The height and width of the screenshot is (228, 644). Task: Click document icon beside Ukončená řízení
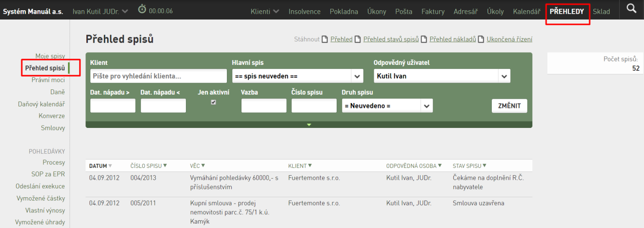pos(481,39)
